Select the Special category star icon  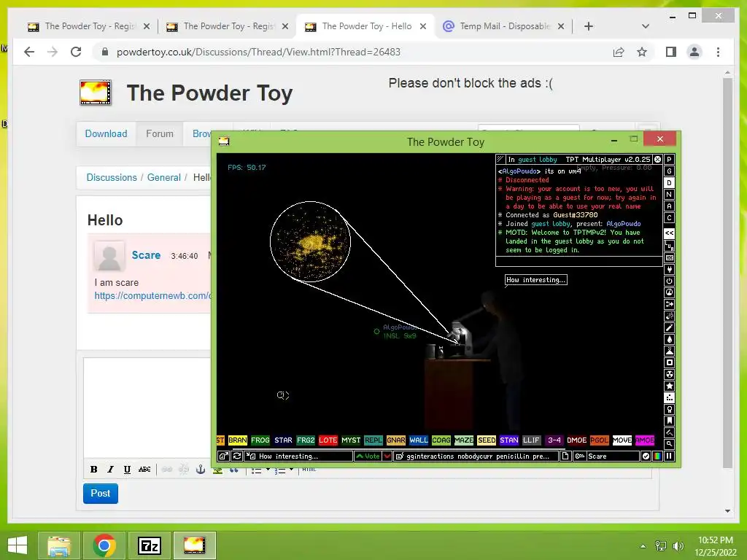(x=669, y=386)
